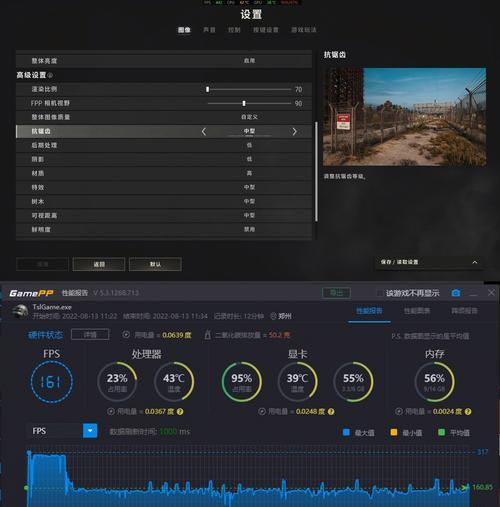Open the FPS metric dropdown arrow
This screenshot has width=500, height=507.
tap(90, 431)
